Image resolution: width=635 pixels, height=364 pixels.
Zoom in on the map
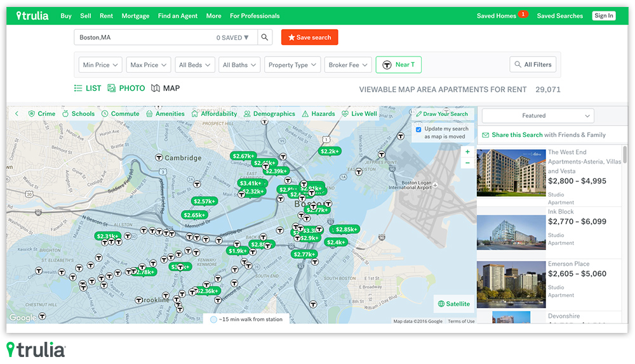click(x=468, y=152)
